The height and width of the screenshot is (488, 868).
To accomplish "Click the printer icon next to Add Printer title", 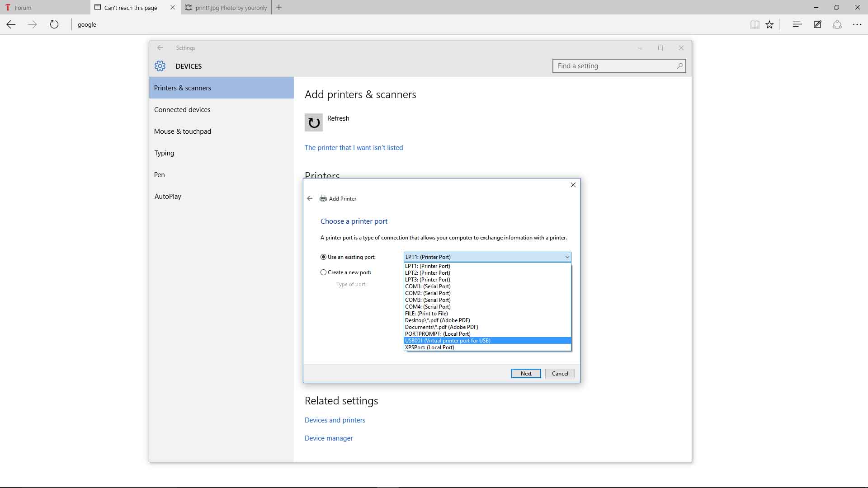I will [x=323, y=198].
